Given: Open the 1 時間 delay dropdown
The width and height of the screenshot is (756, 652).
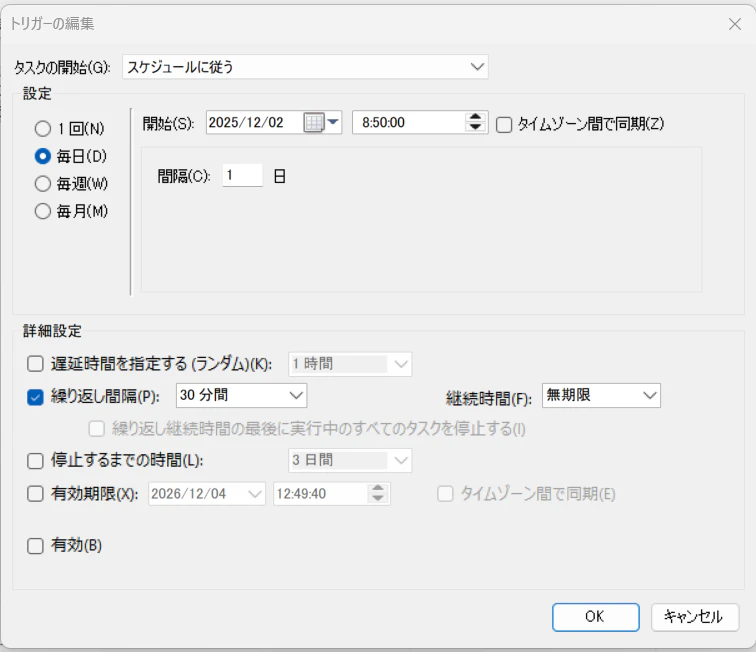Looking at the screenshot, I should 350,364.
